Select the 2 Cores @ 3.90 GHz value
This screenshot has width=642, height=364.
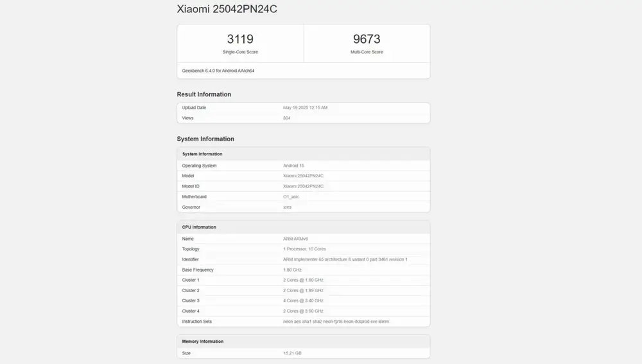click(304, 311)
